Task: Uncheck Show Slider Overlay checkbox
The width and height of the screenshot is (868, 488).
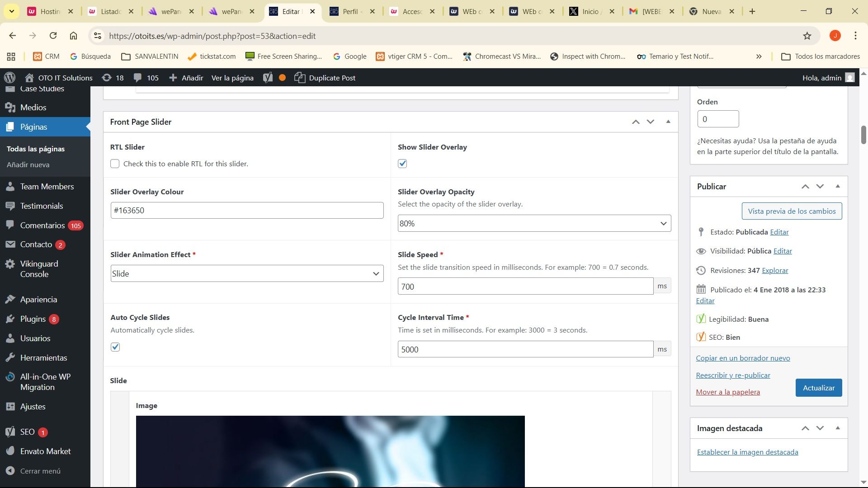Action: tap(402, 164)
